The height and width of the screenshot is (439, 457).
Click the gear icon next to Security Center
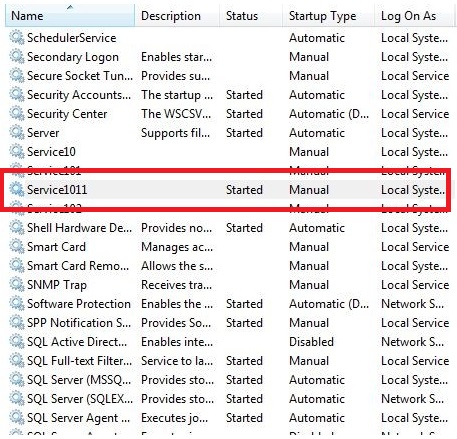(x=16, y=113)
